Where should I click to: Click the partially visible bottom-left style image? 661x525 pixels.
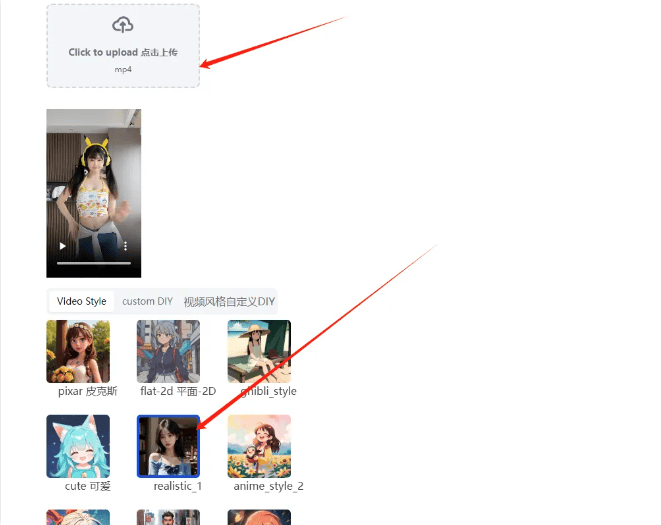pos(78,517)
